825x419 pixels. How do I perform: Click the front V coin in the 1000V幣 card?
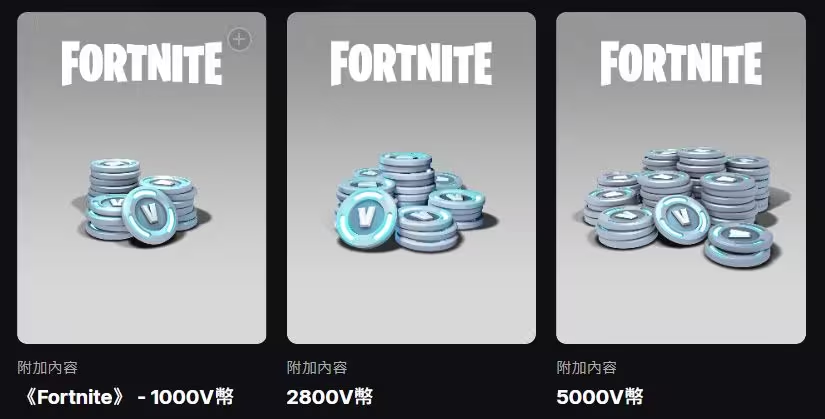[x=149, y=215]
